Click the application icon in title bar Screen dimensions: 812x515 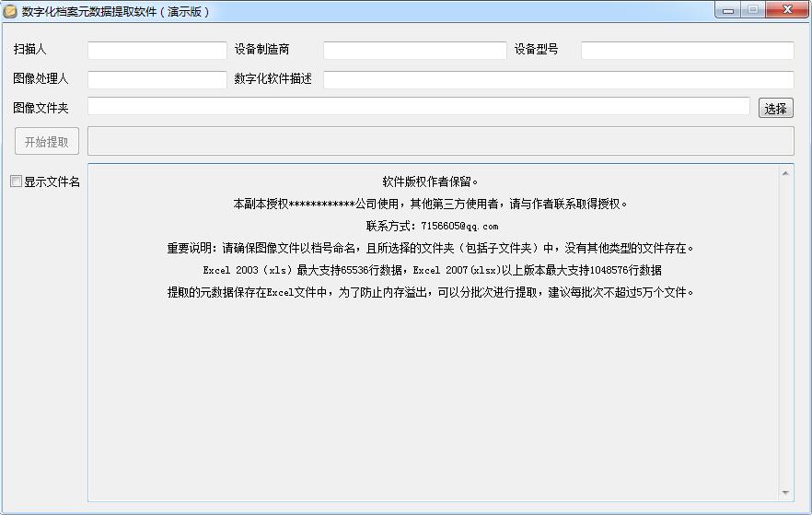click(10, 11)
